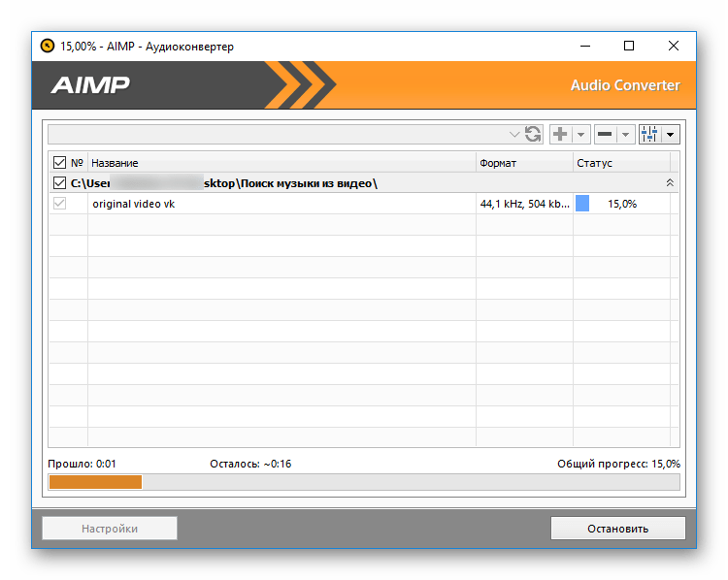Click the minus remove files icon

[605, 134]
